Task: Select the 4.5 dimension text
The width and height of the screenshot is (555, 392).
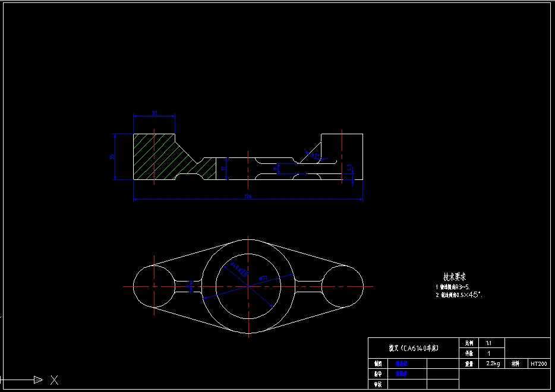Action: pyautogui.click(x=349, y=167)
